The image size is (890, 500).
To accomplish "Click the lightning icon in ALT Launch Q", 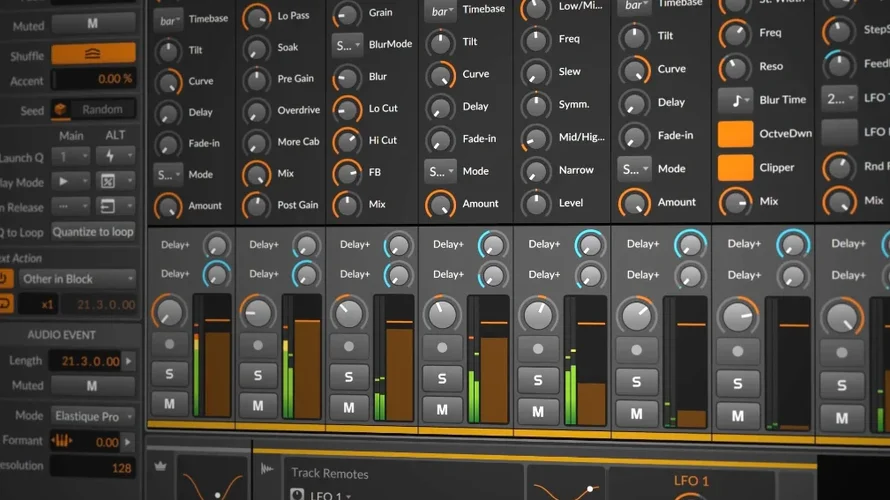I will (x=110, y=156).
